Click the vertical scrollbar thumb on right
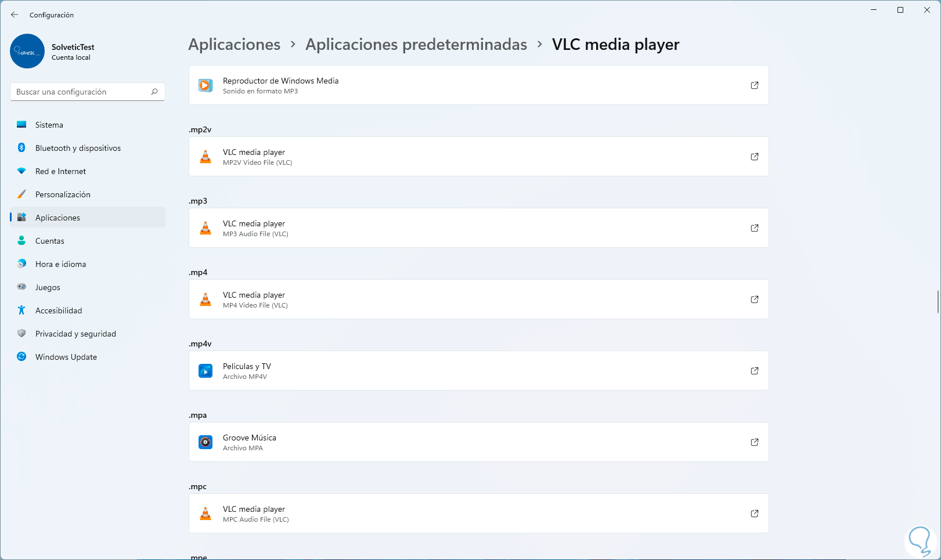This screenshot has width=941, height=560. pos(938,302)
